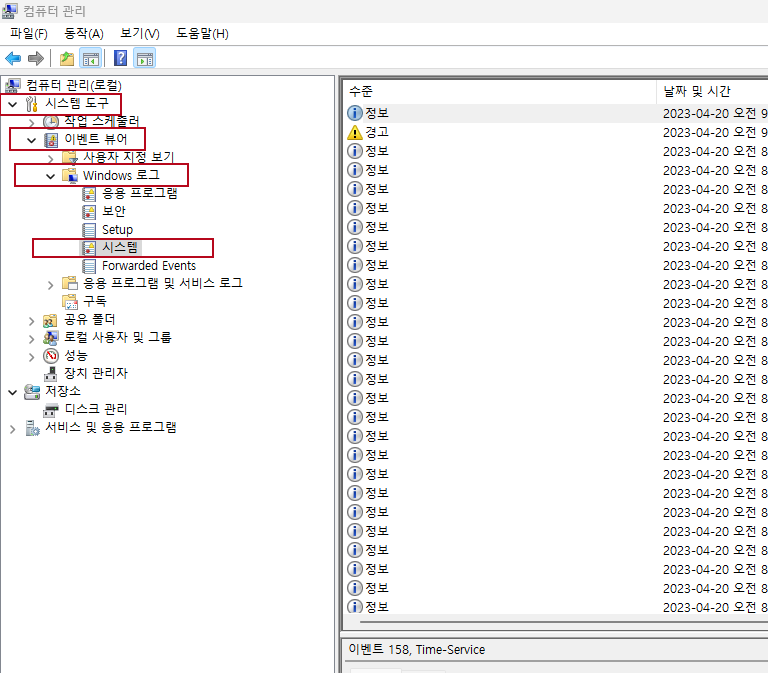Select the first 정보 event row
This screenshot has width=768, height=673.
pos(555,113)
